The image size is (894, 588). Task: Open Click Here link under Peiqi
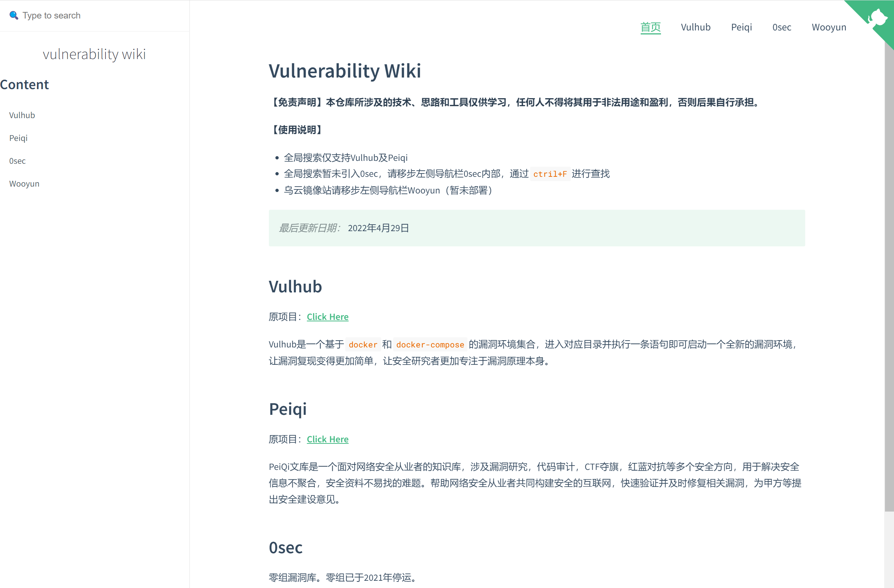327,439
